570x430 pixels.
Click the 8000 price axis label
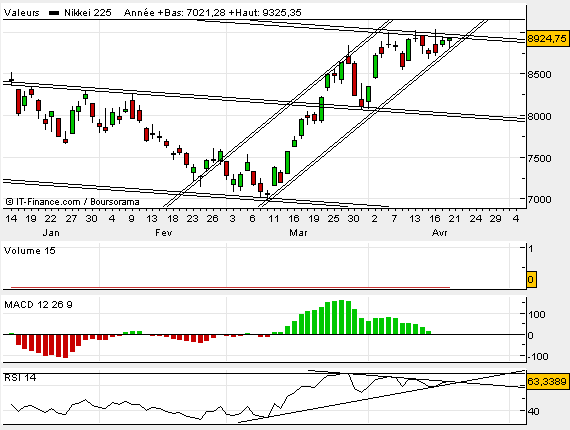[x=539, y=117]
